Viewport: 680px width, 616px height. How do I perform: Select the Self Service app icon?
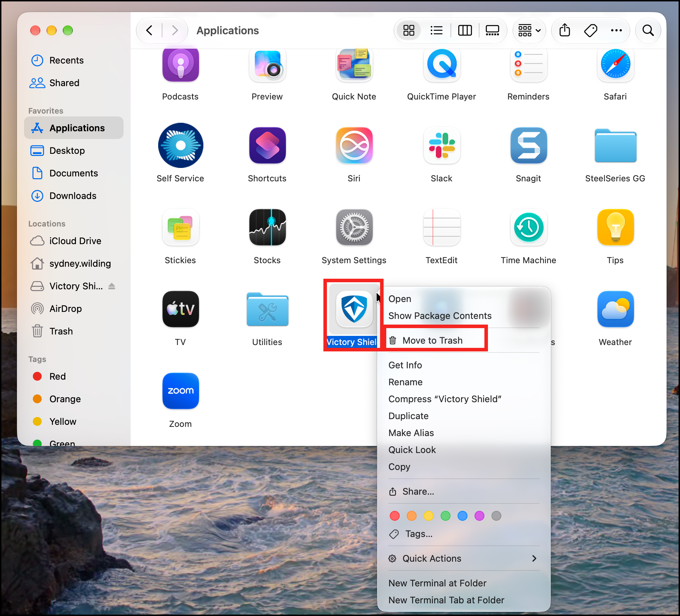click(180, 145)
